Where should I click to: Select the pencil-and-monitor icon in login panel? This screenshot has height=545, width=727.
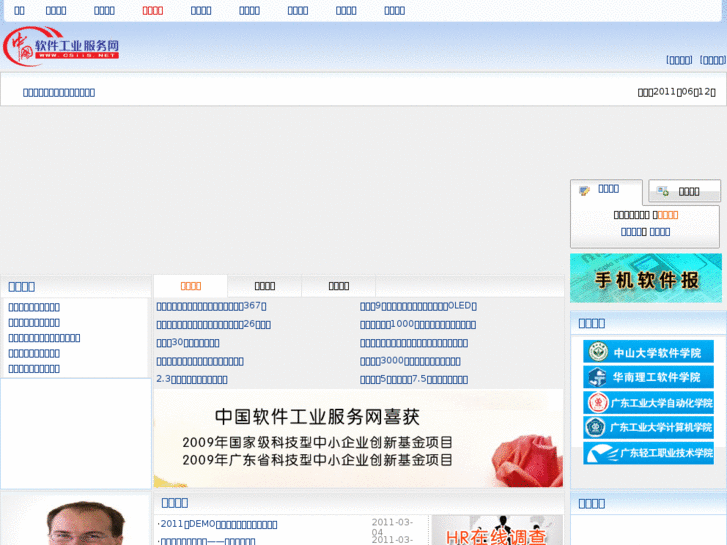585,190
